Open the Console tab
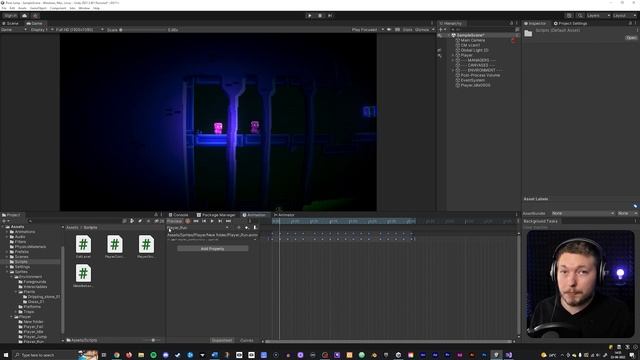The height and width of the screenshot is (360, 640). pos(178,215)
